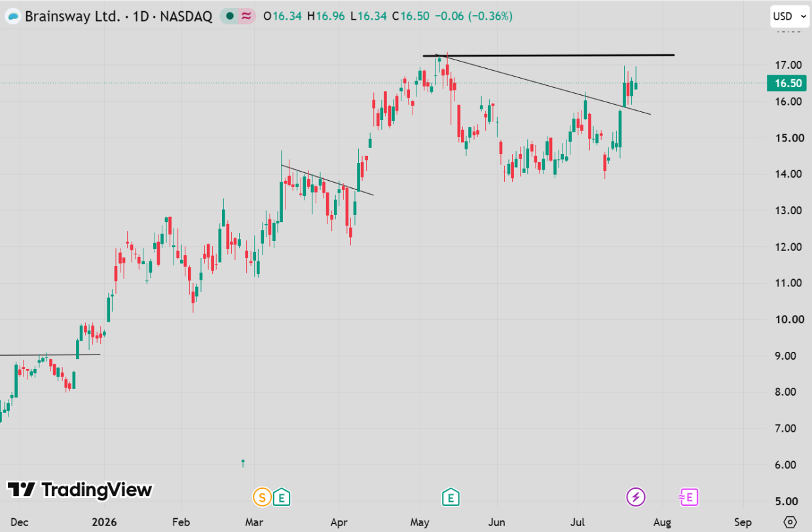The height and width of the screenshot is (532, 812).
Task: Click the Feb time axis label
Action: 181,522
